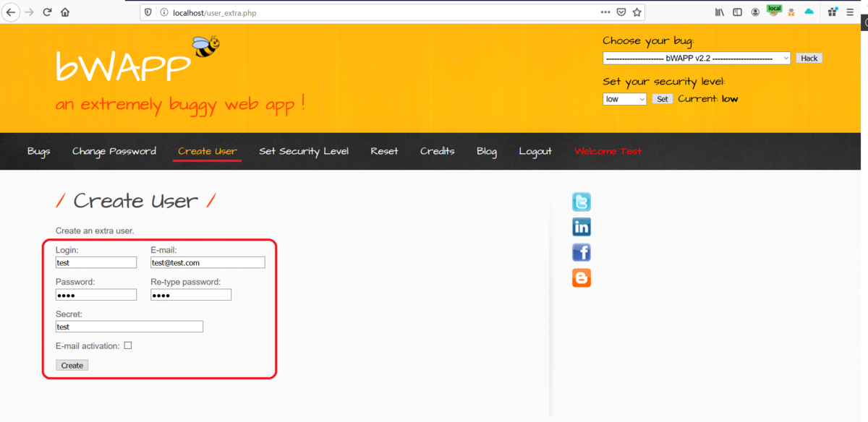This screenshot has width=868, height=422.
Task: Click the bWAPP logo title
Action: coord(123,66)
